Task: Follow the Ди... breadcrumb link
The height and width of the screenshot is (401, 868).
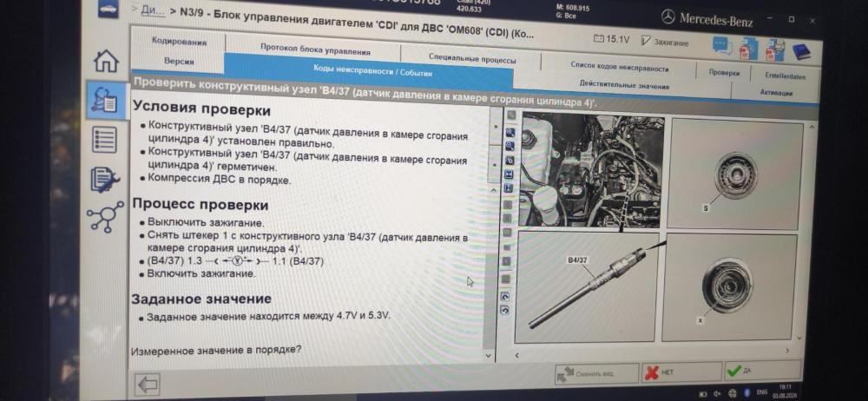Action: pos(152,10)
